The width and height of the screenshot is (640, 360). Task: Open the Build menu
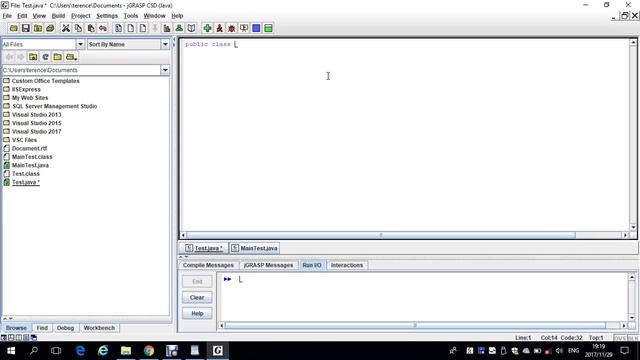58,16
